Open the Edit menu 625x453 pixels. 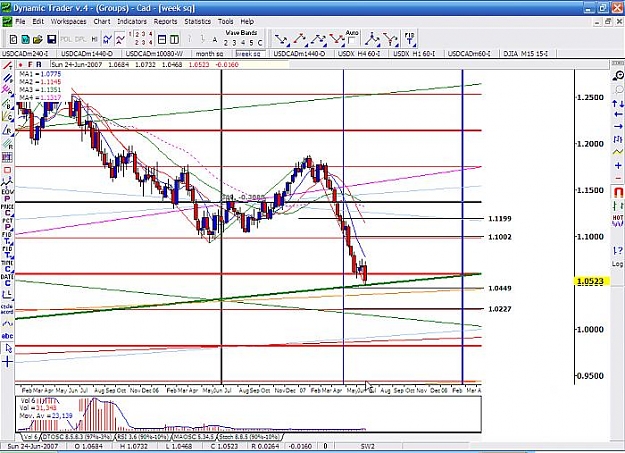38,22
